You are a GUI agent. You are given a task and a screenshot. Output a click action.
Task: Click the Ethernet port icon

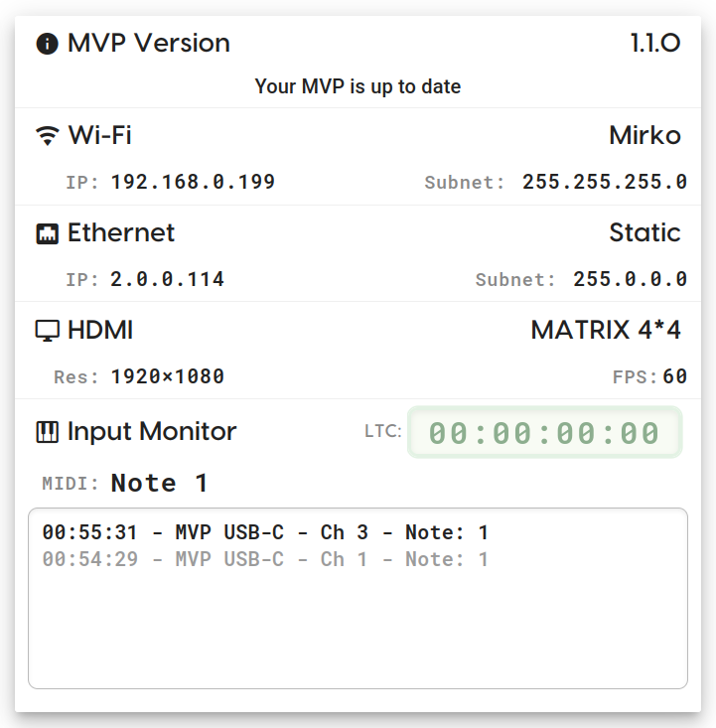[47, 233]
